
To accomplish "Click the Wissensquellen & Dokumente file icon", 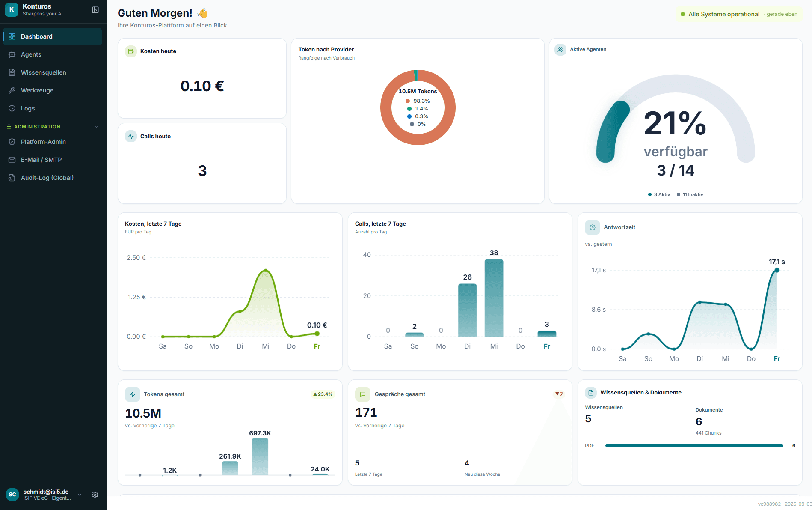I will (x=591, y=393).
